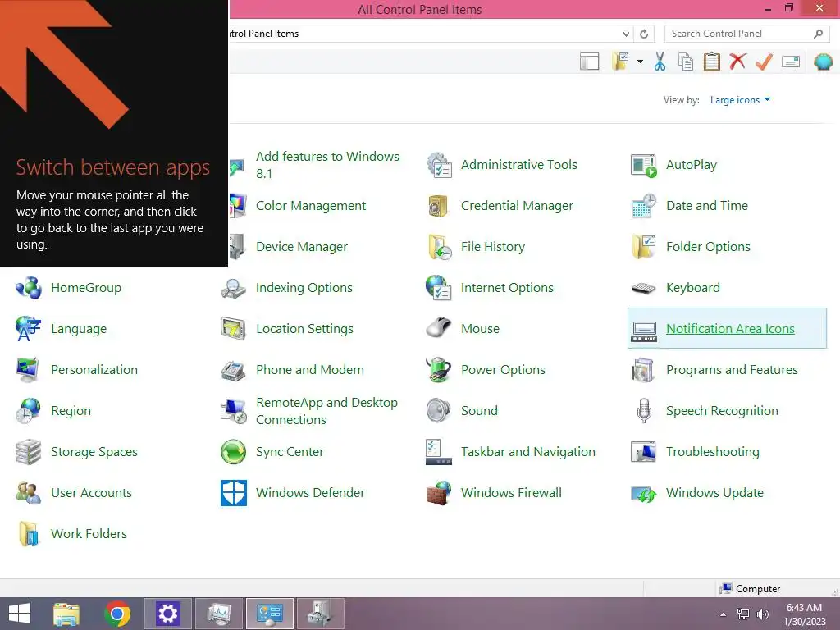Click the preview pane layout icon
The image size is (840, 630).
(589, 62)
